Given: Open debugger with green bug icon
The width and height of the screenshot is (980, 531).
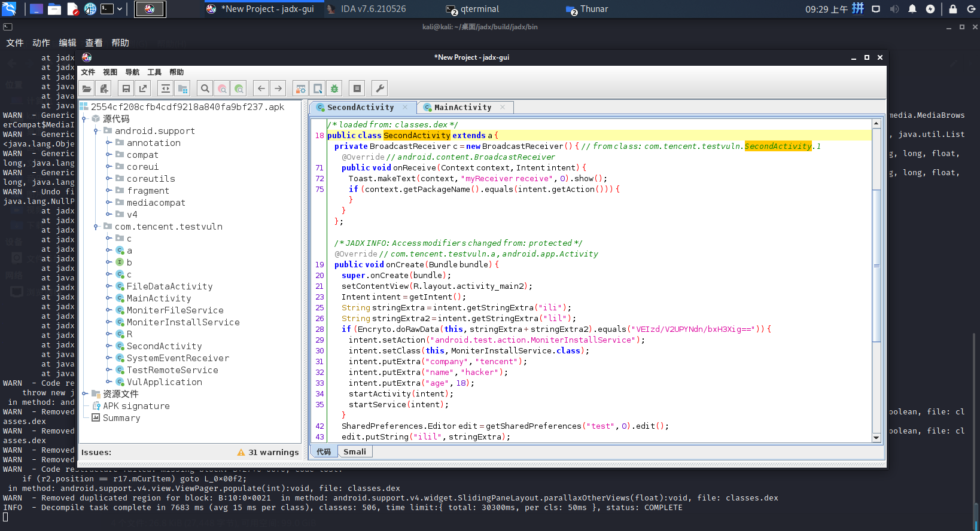Looking at the screenshot, I should pyautogui.click(x=334, y=89).
